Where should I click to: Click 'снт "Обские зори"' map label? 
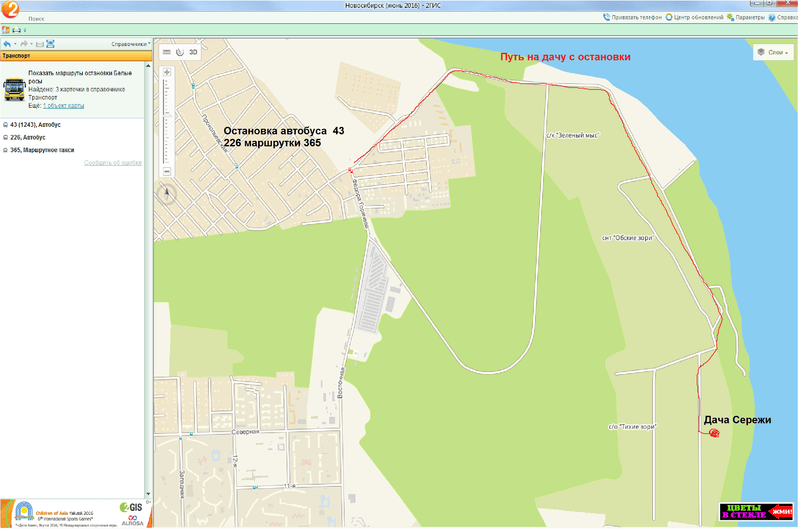pyautogui.click(x=628, y=238)
